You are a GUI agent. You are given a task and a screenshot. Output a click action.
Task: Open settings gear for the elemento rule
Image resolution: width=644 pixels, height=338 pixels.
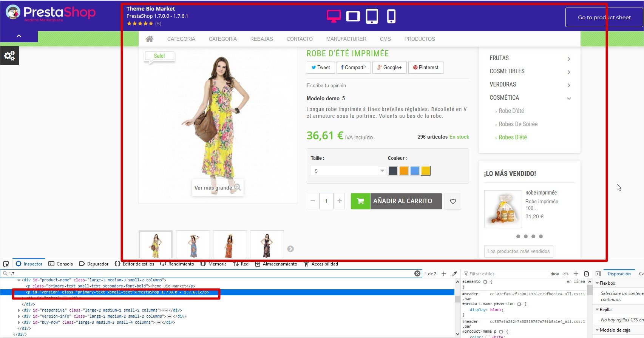click(x=485, y=282)
